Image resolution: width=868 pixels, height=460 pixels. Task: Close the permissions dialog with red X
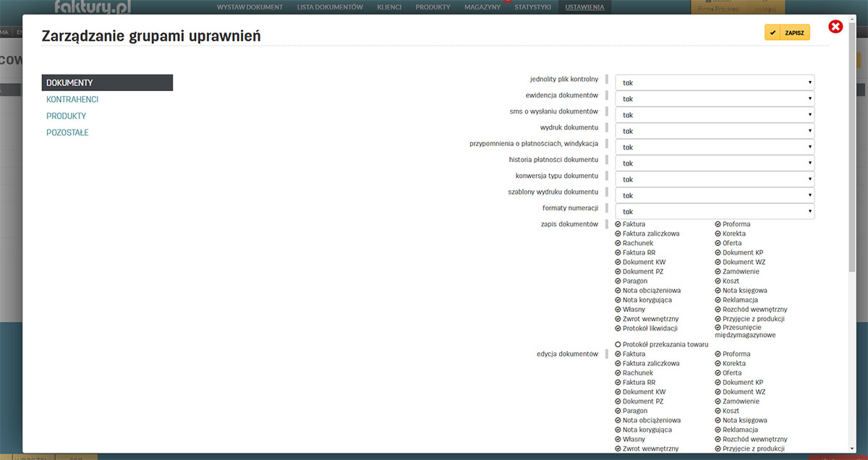coord(835,27)
